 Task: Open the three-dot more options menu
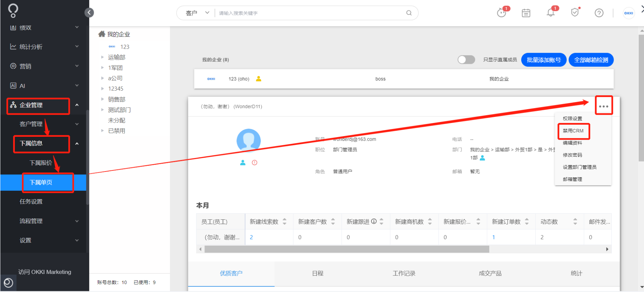pos(604,106)
